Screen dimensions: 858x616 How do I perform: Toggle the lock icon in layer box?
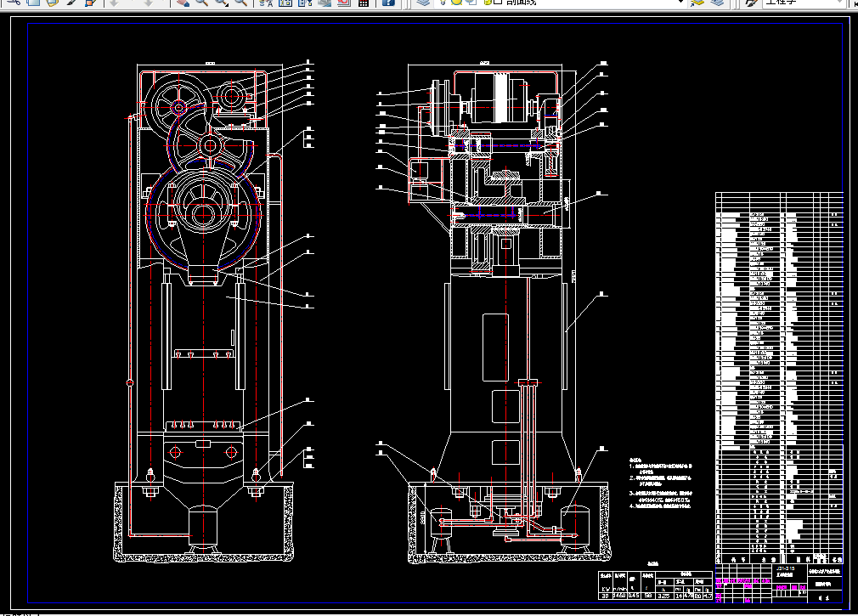[488, 2]
